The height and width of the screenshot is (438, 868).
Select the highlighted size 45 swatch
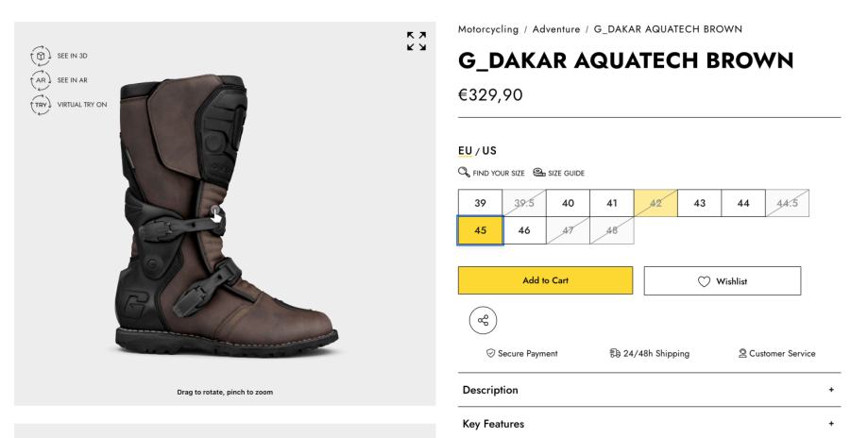[x=480, y=230]
